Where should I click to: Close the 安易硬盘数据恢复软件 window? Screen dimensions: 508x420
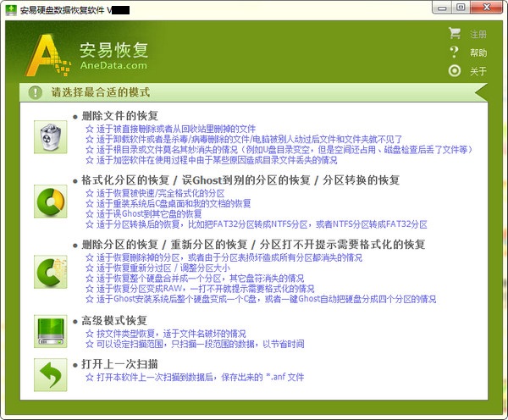[x=486, y=8]
